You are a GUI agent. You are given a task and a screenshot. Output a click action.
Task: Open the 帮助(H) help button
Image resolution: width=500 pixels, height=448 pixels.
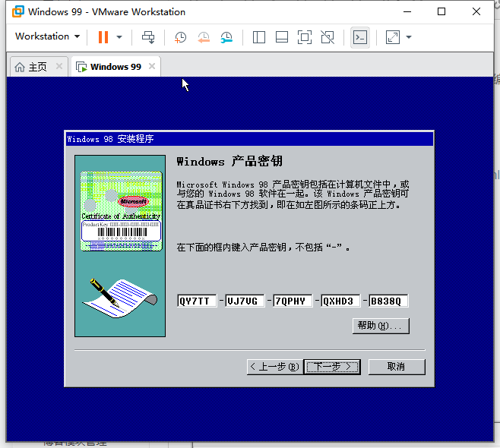[x=381, y=326]
